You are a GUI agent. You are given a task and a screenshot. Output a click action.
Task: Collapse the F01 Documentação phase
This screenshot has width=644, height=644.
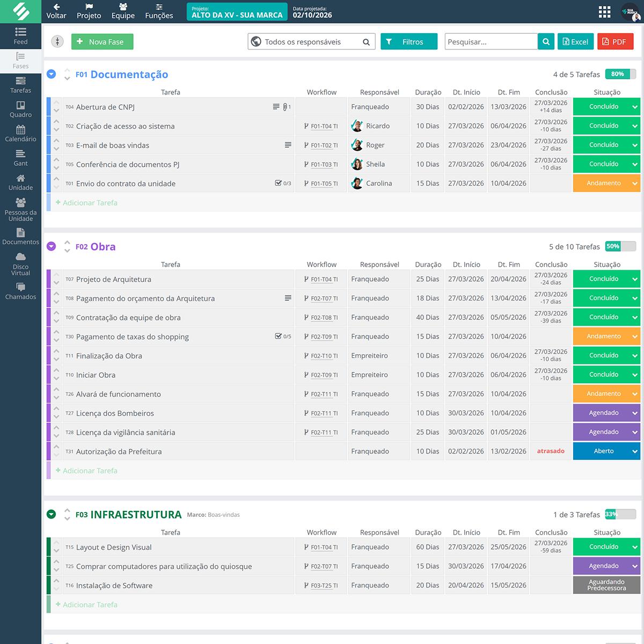click(52, 75)
